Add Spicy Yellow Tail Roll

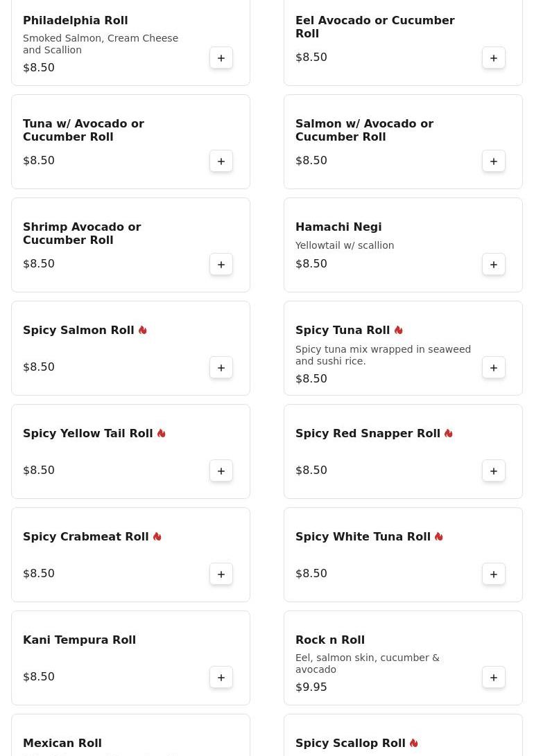221,471
